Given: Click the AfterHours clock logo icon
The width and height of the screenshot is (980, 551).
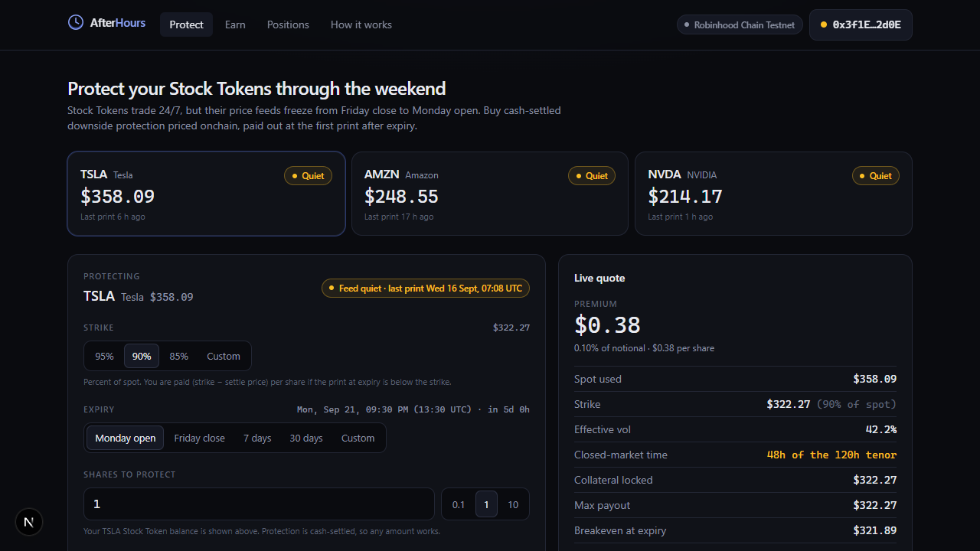Looking at the screenshot, I should [76, 22].
